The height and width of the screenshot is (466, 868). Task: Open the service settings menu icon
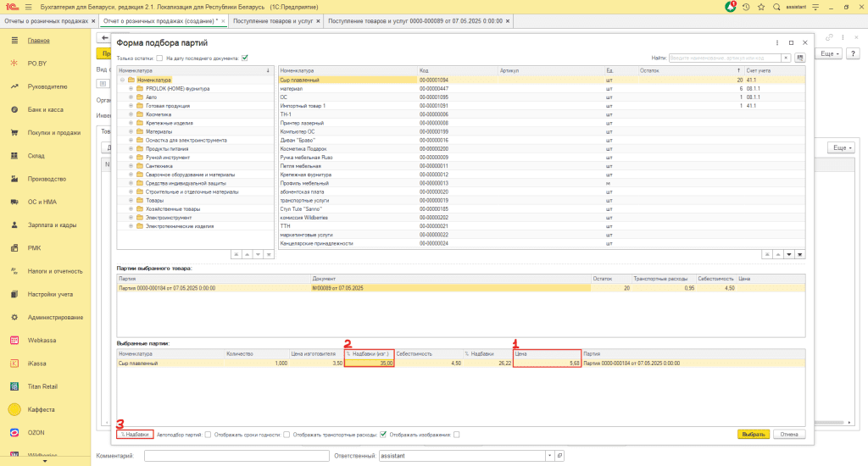(815, 7)
